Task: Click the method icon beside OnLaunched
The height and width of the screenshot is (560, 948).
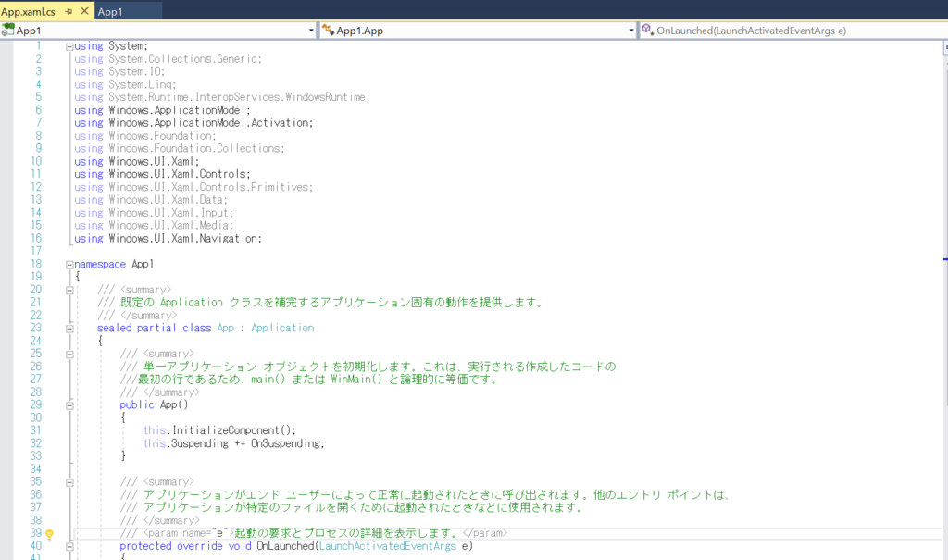Action: 646,30
